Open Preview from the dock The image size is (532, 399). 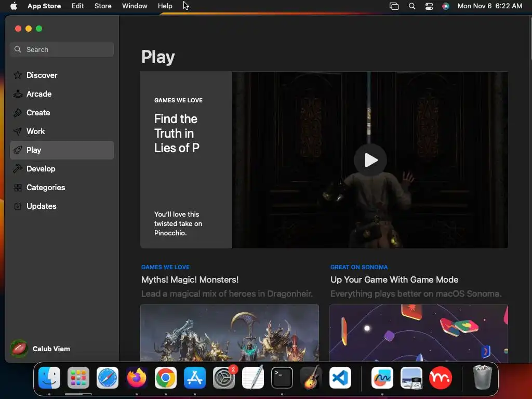coord(411,378)
